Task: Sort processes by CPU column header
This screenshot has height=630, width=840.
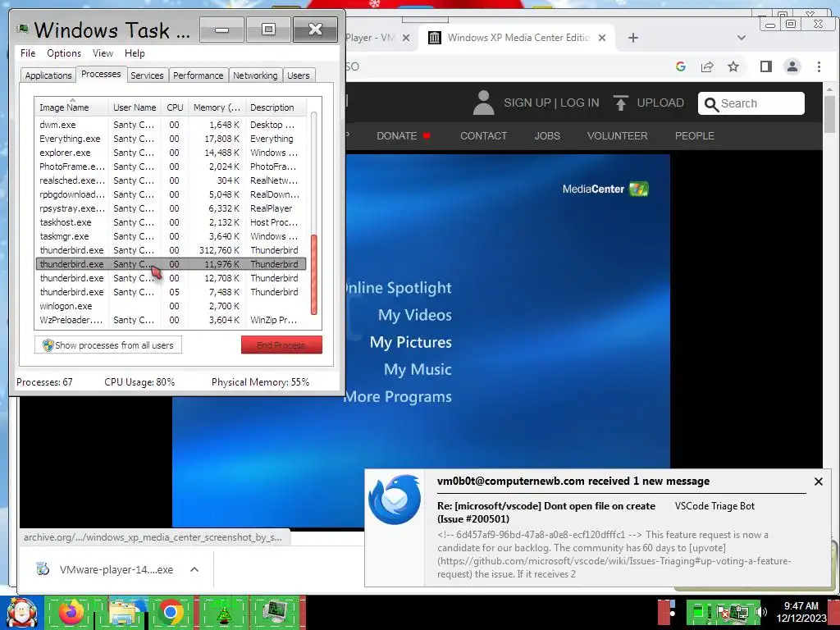Action: (x=175, y=107)
